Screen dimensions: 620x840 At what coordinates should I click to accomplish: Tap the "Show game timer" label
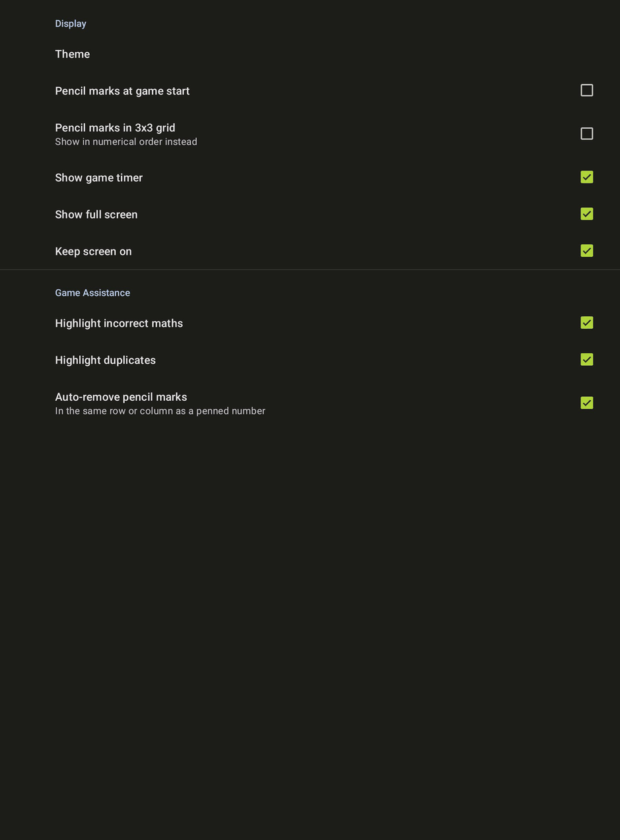[99, 178]
